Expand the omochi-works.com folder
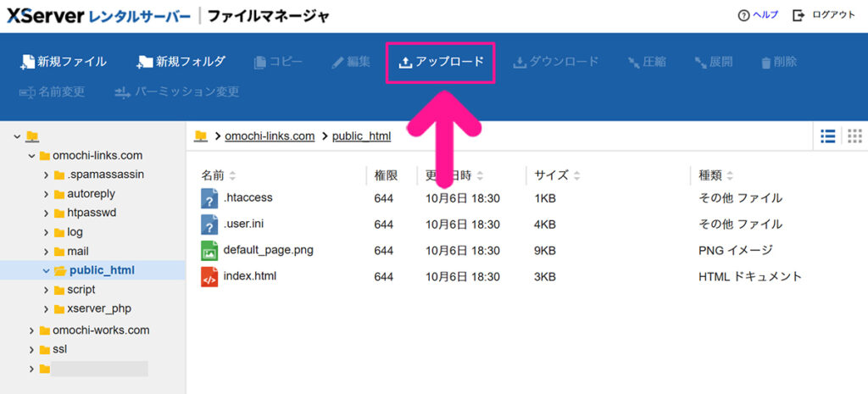The width and height of the screenshot is (868, 394). pos(32,330)
